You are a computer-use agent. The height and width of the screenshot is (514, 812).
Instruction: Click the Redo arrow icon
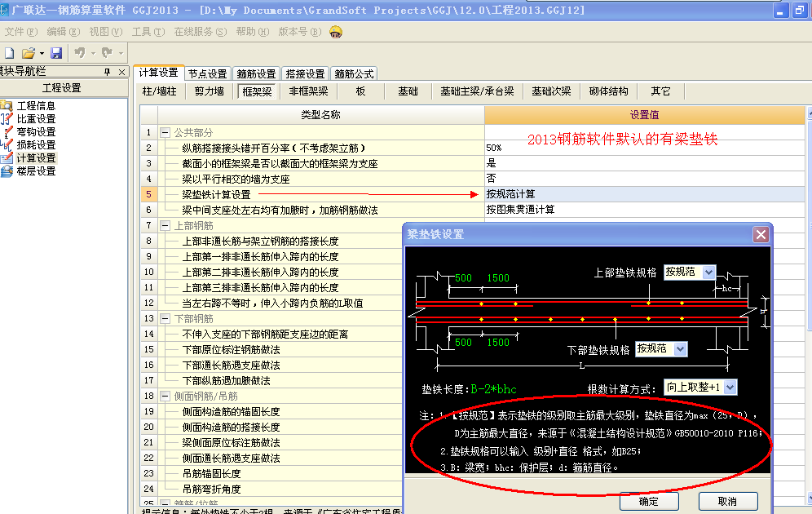[x=107, y=52]
